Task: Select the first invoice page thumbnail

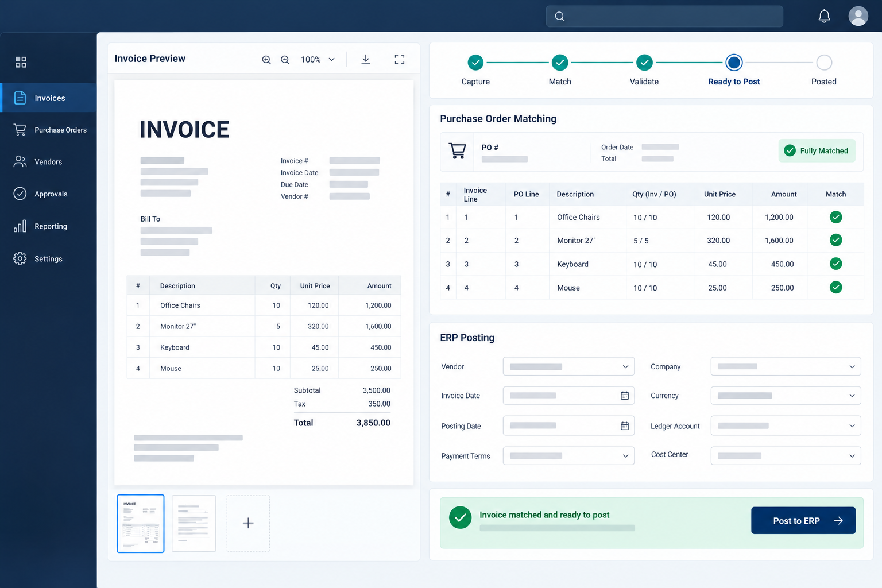Action: click(141, 523)
